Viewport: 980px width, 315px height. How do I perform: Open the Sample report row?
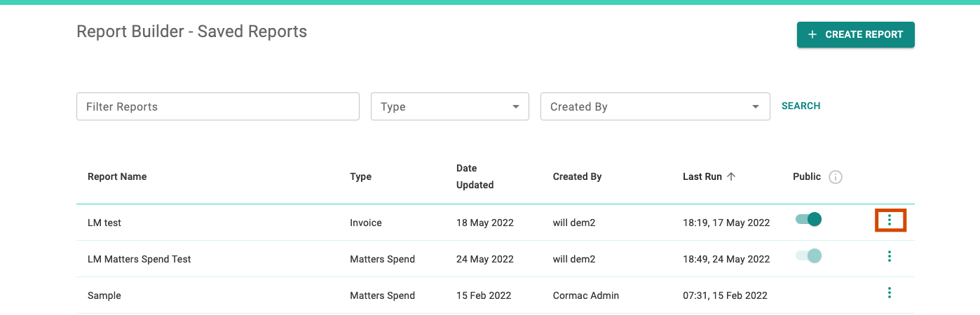104,295
